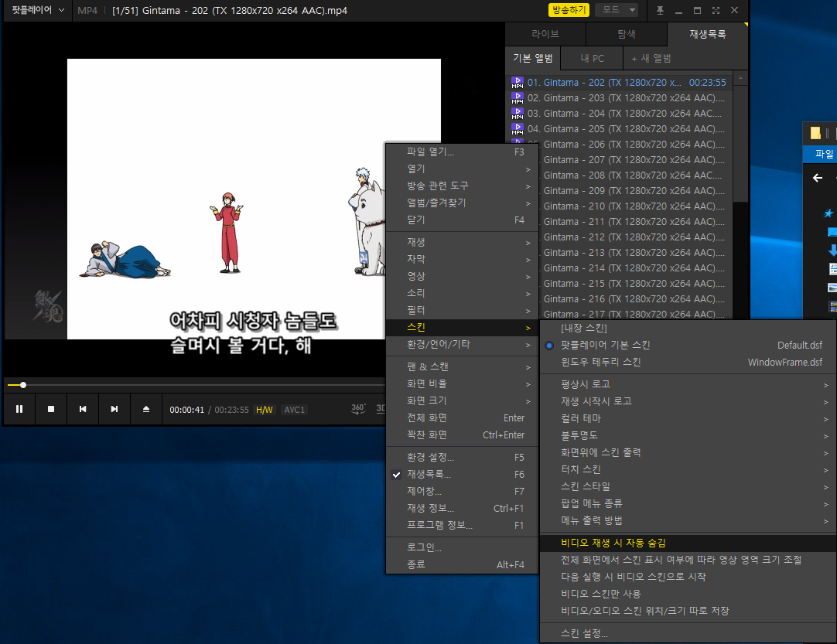Select playlist entry Gintama - 215

(634, 283)
